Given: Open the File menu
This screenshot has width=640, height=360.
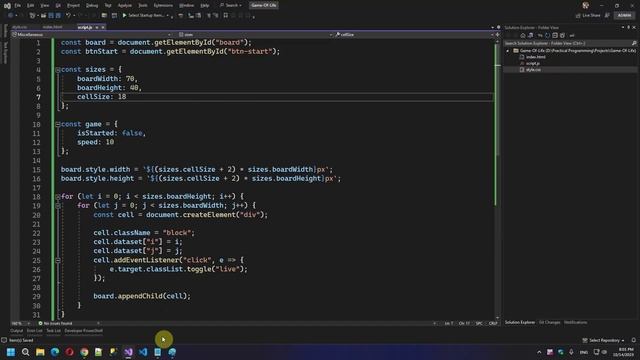Looking at the screenshot, I should (x=18, y=5).
